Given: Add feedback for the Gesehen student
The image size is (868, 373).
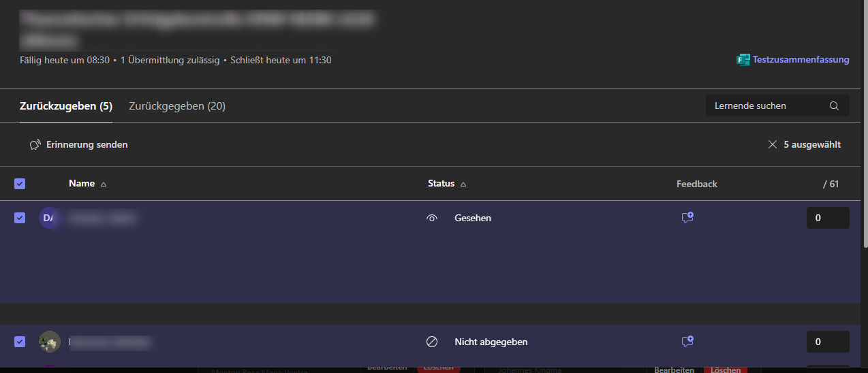Looking at the screenshot, I should tap(687, 218).
